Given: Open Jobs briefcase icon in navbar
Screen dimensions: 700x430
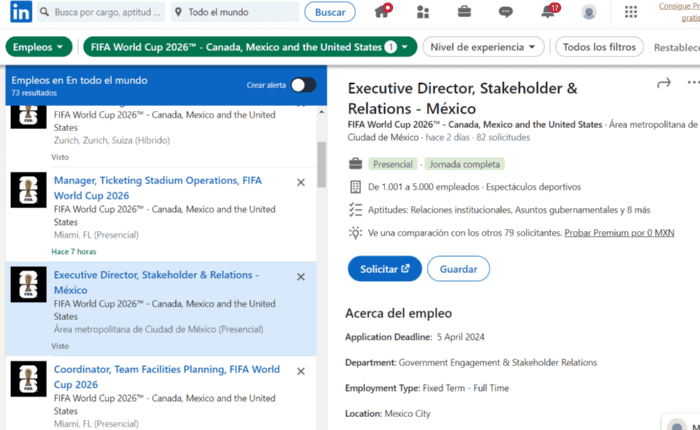Looking at the screenshot, I should 464,12.
